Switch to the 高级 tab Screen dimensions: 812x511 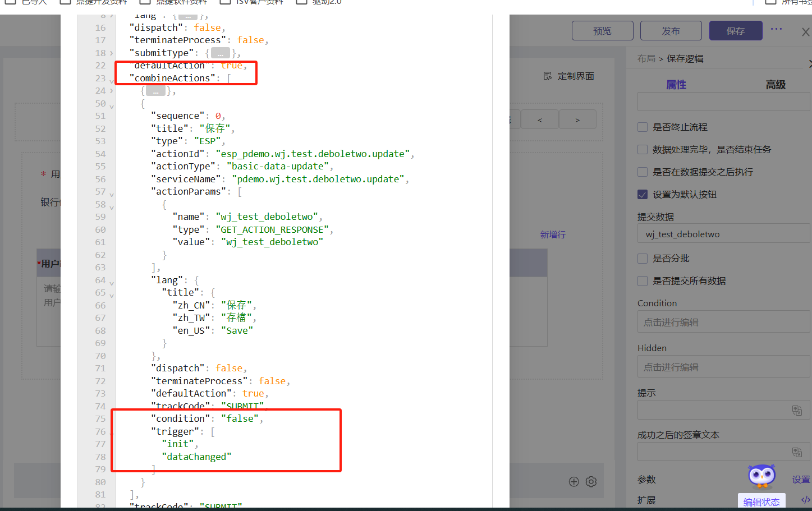pos(776,85)
